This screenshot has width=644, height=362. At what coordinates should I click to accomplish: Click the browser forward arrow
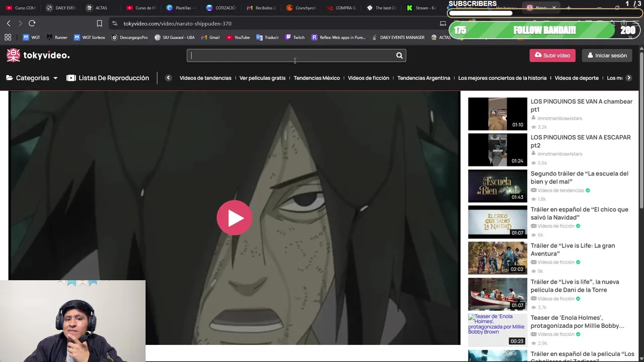point(20,23)
